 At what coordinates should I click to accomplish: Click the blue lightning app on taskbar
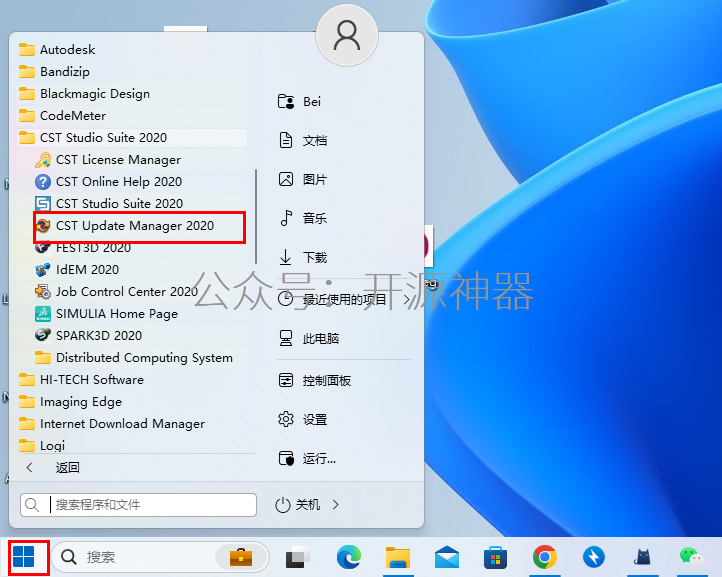tap(594, 557)
